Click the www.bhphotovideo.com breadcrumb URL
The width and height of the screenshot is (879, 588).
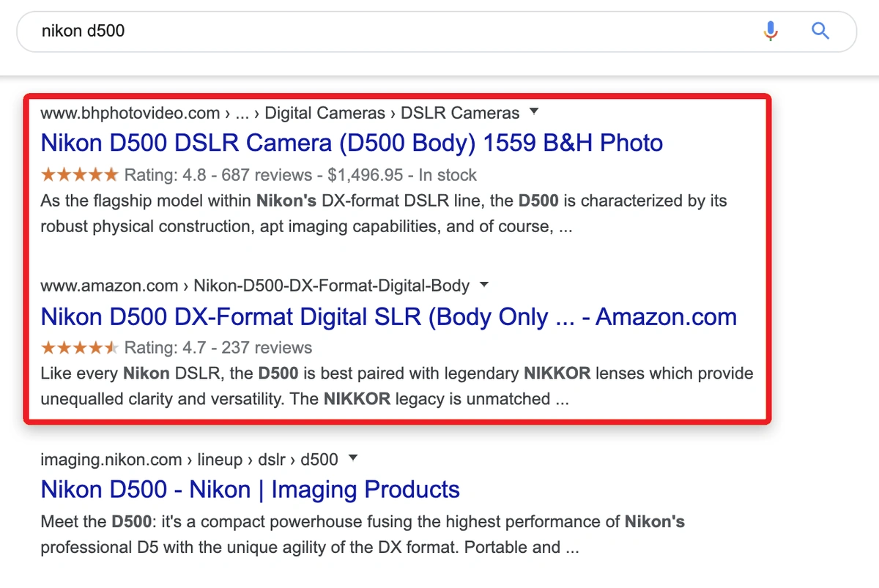tap(130, 113)
